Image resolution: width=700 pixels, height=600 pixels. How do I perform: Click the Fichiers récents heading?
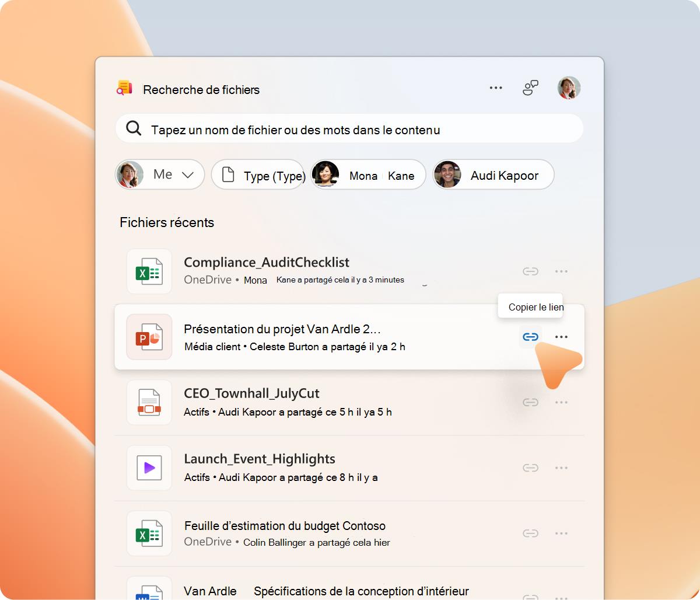point(167,222)
